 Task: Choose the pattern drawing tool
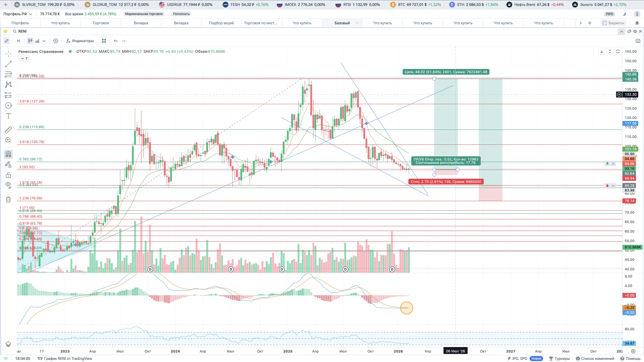click(x=8, y=85)
